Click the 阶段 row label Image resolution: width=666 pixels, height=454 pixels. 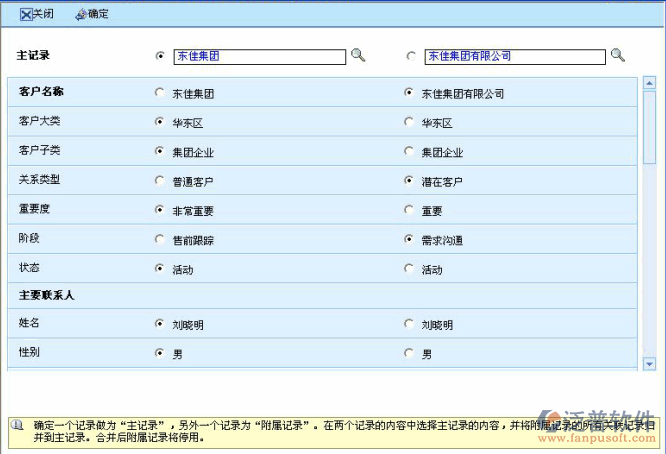(29, 238)
